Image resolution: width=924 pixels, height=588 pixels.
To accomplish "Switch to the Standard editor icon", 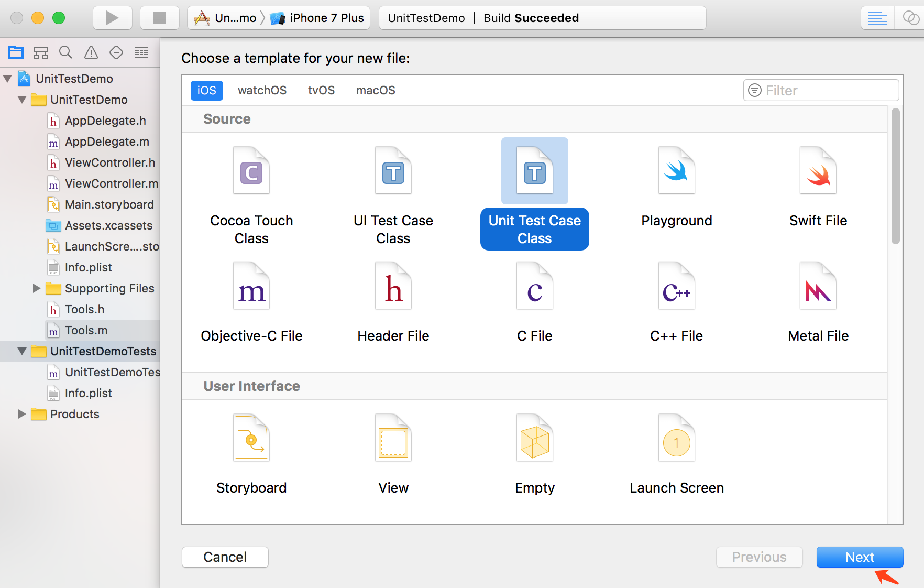I will pos(877,18).
